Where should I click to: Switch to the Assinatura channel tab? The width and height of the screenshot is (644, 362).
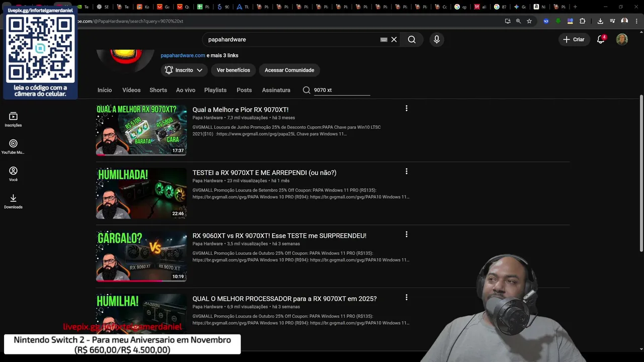pos(276,90)
